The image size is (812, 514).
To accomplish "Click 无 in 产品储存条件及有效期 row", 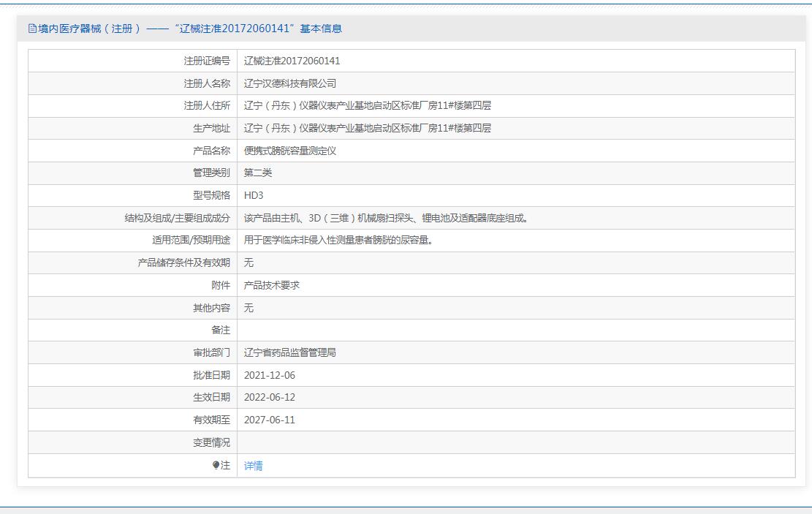I will (x=248, y=262).
